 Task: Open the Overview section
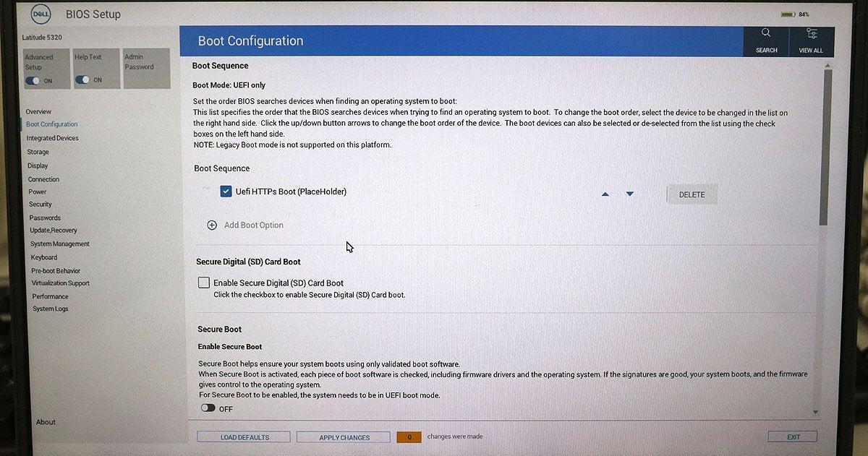pos(38,111)
